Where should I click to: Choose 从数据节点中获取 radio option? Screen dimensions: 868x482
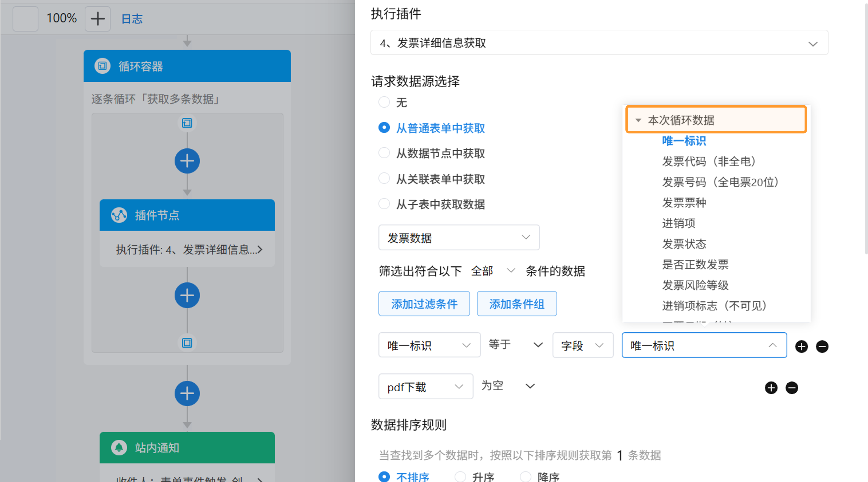coord(384,153)
